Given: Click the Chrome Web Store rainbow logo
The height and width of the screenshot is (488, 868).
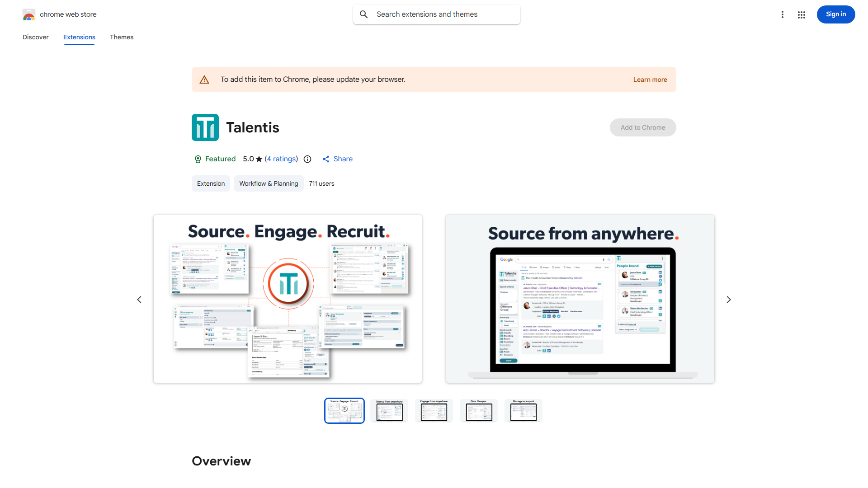Looking at the screenshot, I should (x=29, y=14).
